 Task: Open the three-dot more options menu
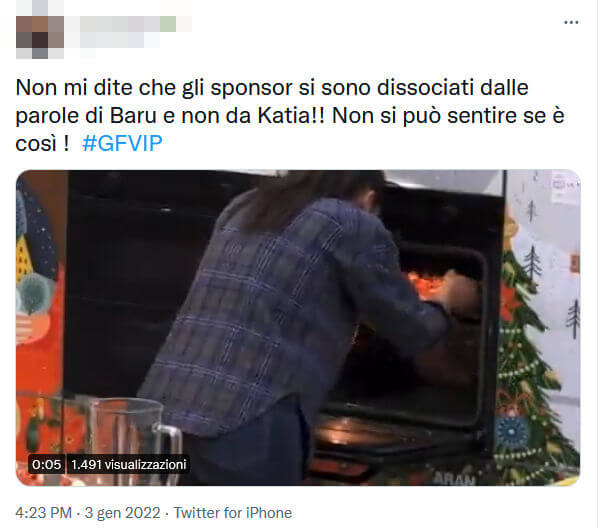pos(571,23)
